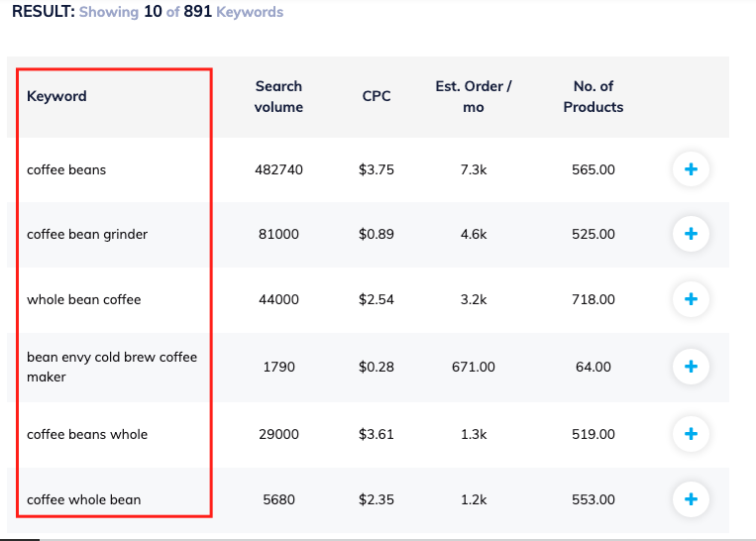756x541 pixels.
Task: Sort by the Search volume column header
Action: (278, 96)
